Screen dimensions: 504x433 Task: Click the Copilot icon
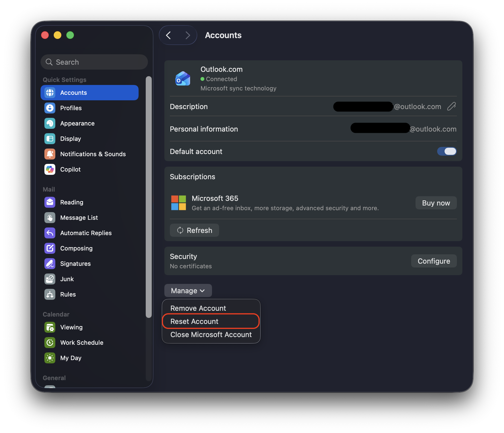point(50,169)
